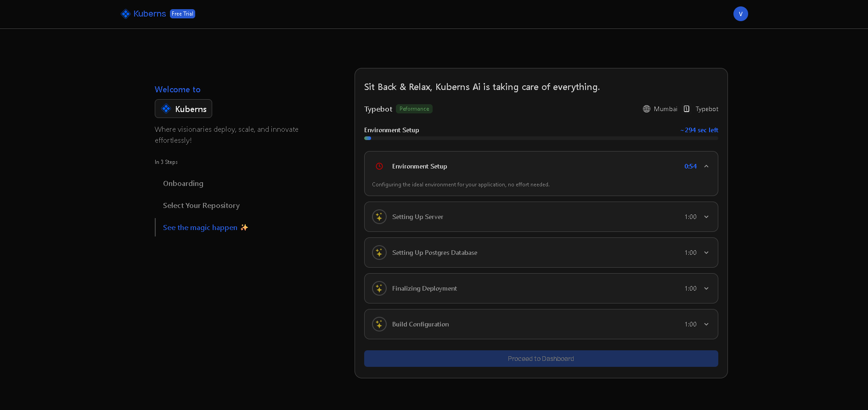868x410 pixels.
Task: Click the Free Trial badge
Action: coord(182,14)
